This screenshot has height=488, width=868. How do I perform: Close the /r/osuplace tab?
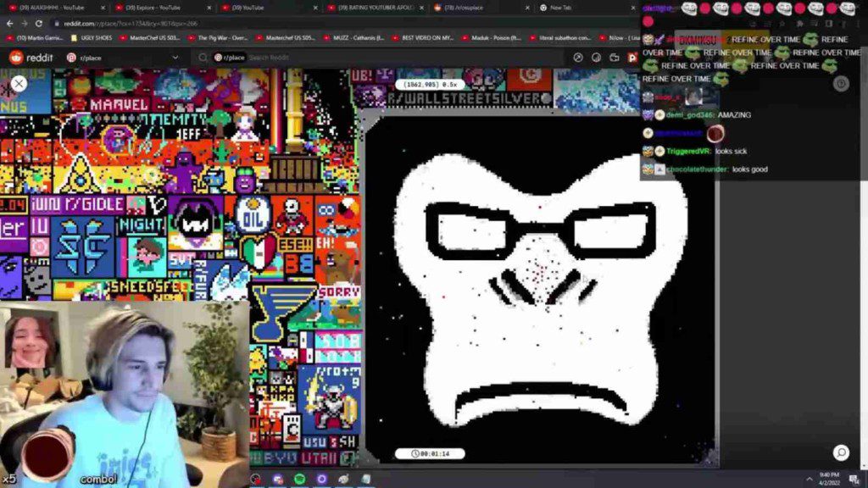(x=527, y=8)
